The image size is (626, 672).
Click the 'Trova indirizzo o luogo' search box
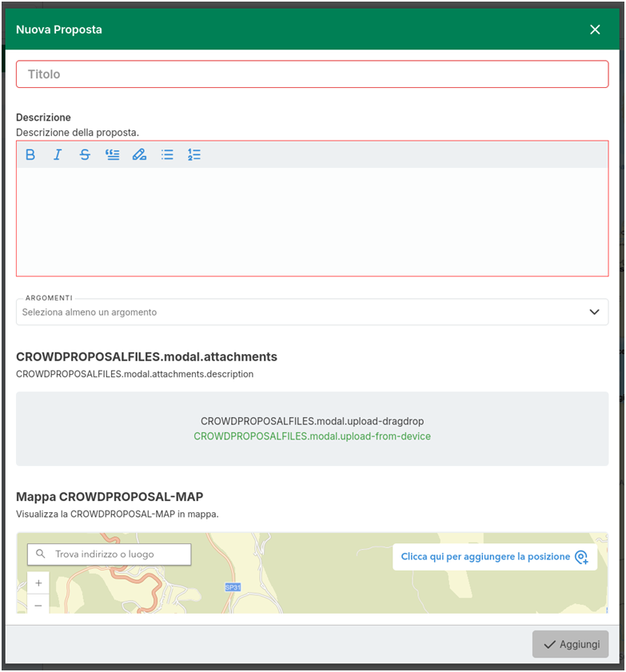(x=120, y=554)
